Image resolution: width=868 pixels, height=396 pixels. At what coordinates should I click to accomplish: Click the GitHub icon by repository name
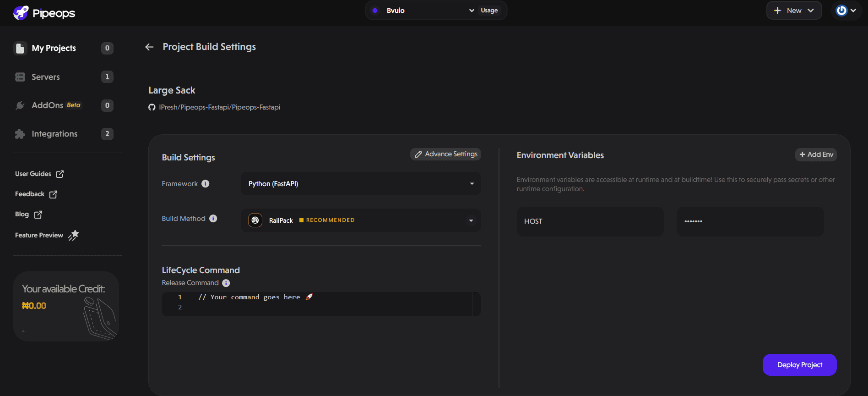click(152, 107)
